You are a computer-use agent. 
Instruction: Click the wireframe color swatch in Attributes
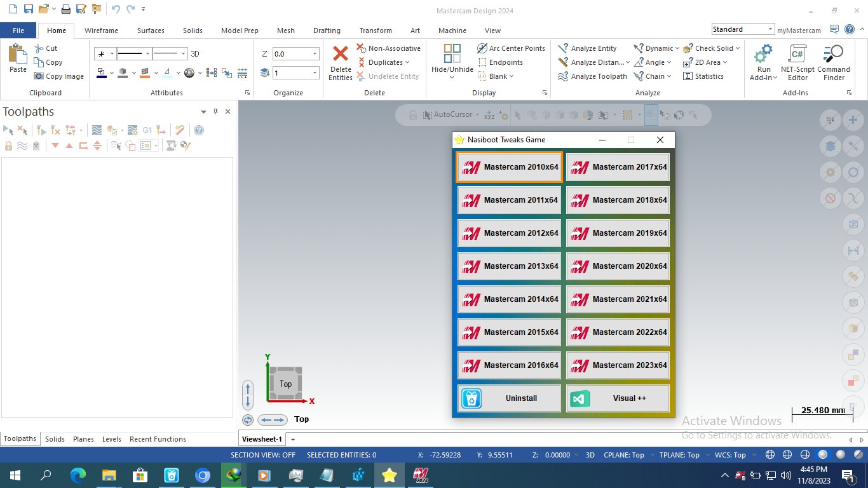click(102, 73)
